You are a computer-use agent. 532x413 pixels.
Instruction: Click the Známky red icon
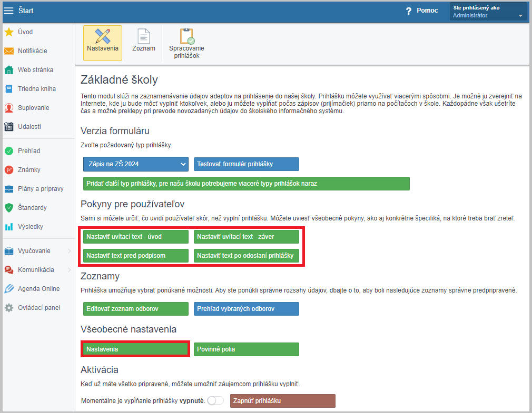[x=9, y=170]
